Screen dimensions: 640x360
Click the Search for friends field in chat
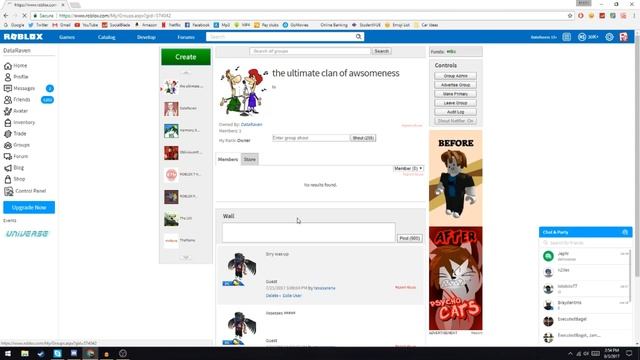coord(585,243)
